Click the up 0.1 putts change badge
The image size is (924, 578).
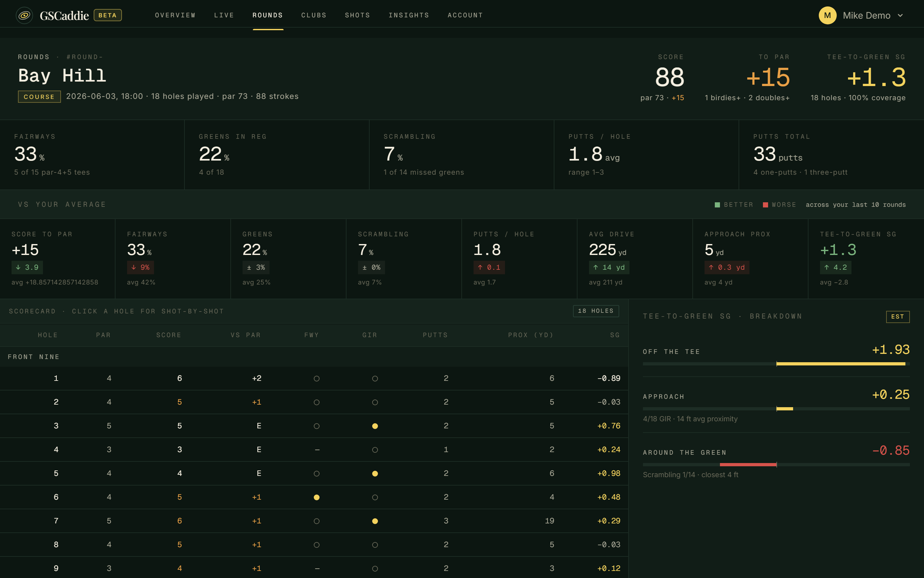pos(489,267)
